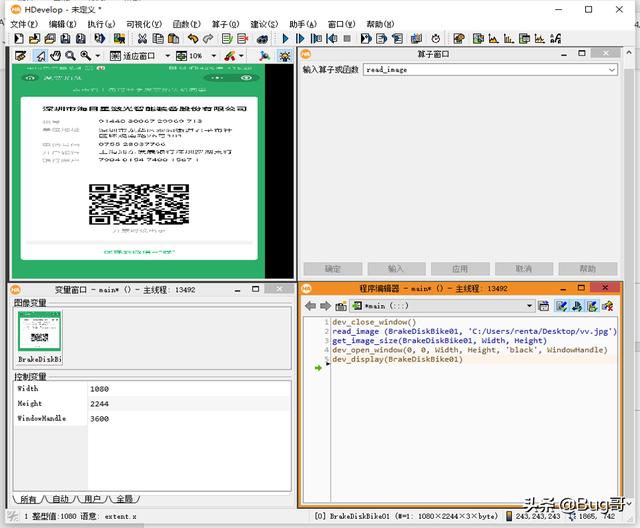This screenshot has height=528, width=640.
Task: Select the BrakeDiskBi image variable thumbnail
Action: click(x=40, y=337)
